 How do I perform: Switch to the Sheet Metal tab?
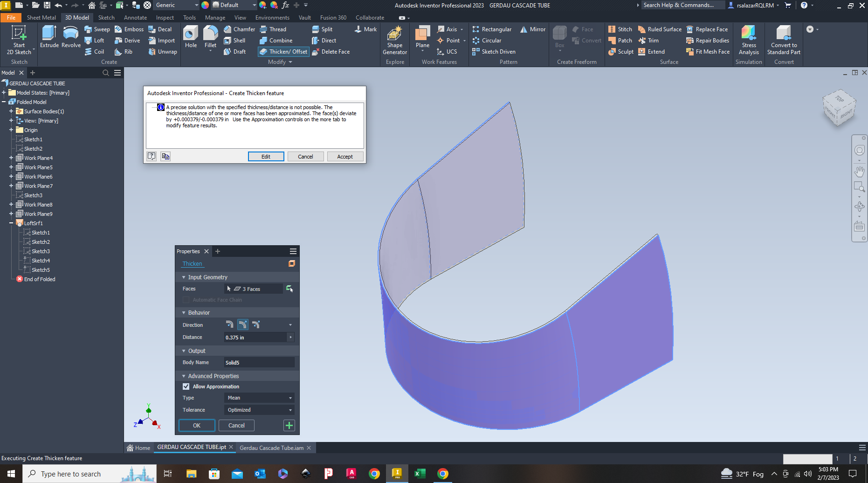point(41,18)
